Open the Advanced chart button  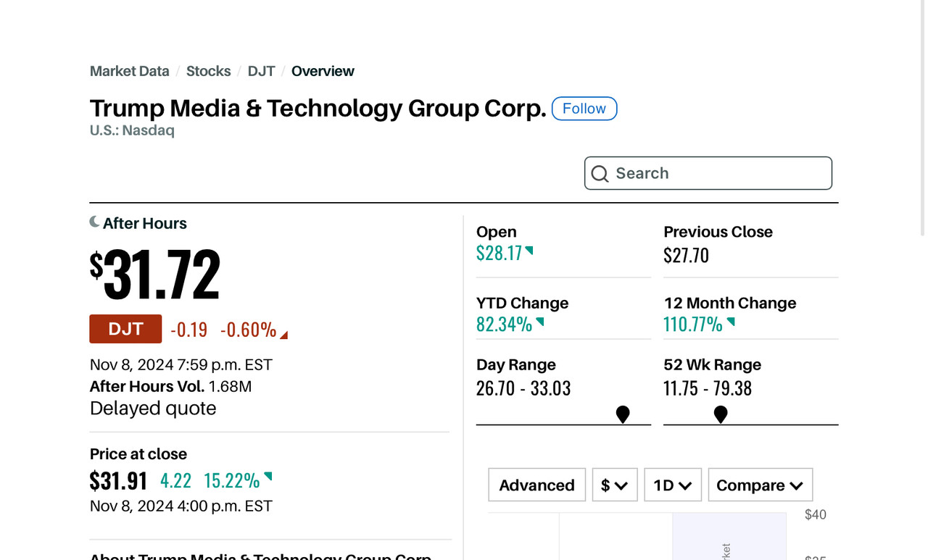(536, 485)
